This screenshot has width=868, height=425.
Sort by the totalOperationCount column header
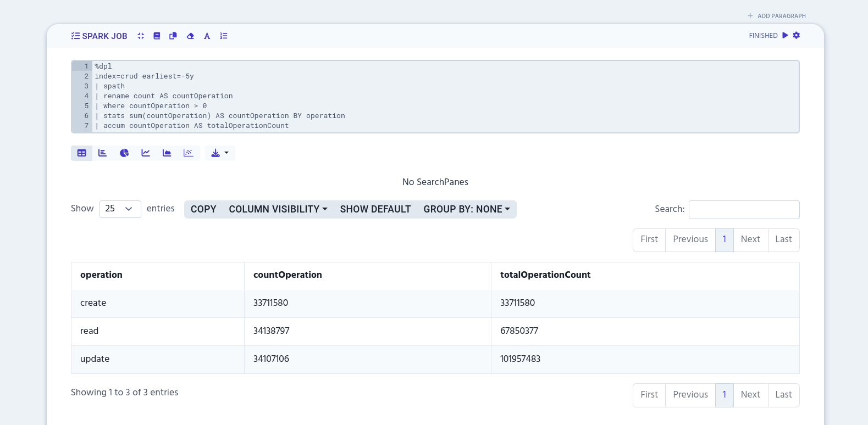[645, 275]
